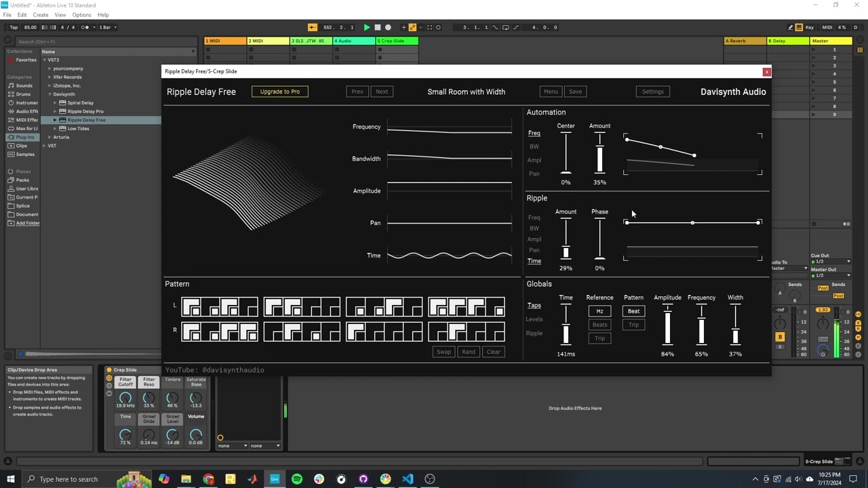Open the File menu
The image size is (868, 488).
[7, 15]
